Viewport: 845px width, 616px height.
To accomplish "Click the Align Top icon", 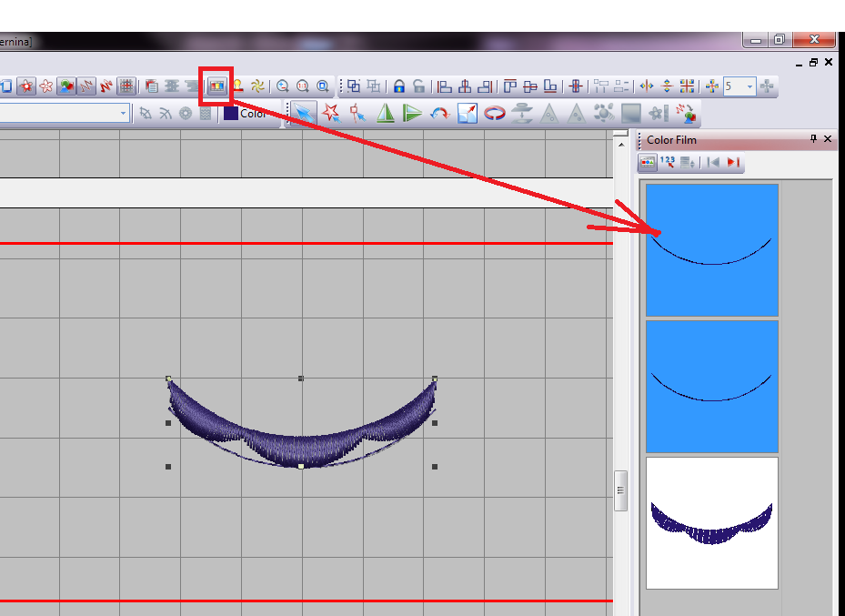I will pyautogui.click(x=509, y=86).
